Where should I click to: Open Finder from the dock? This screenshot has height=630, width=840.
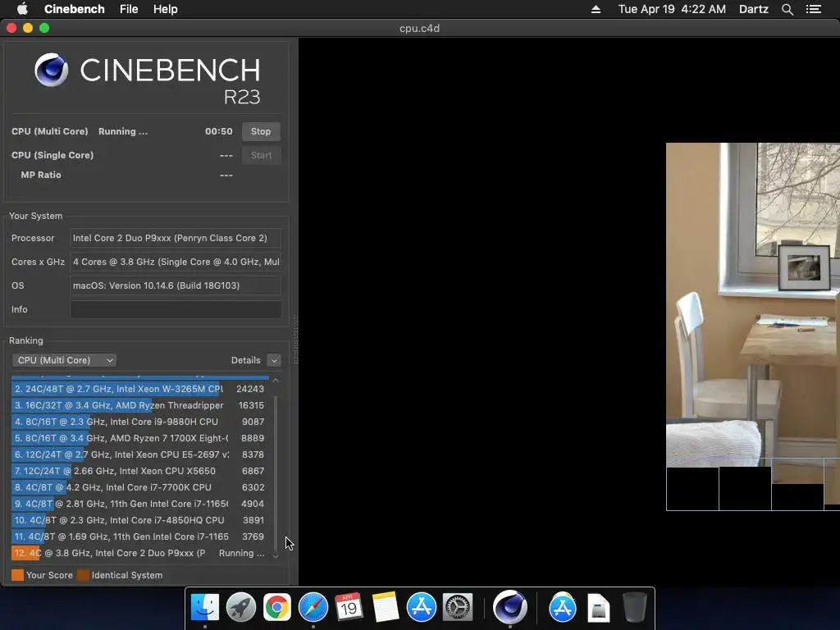tap(204, 608)
